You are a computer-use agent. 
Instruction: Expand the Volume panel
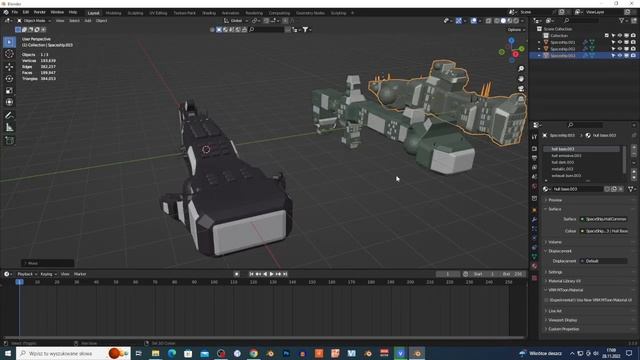coord(554,242)
